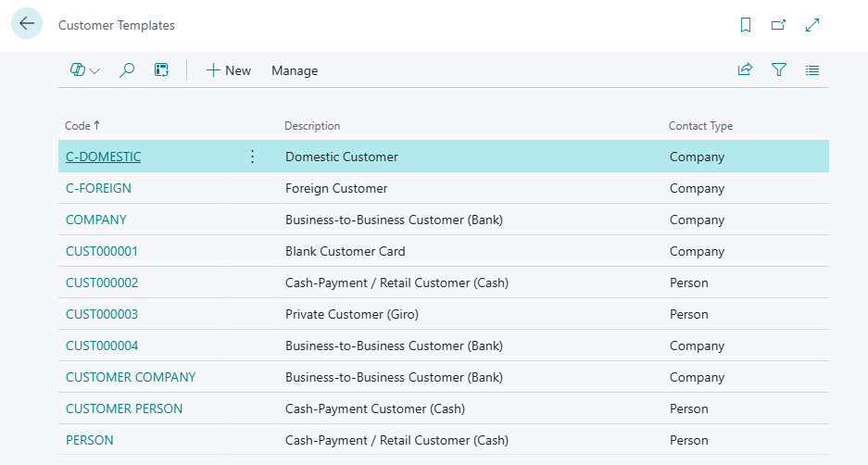
Task: Change list layout view icon
Action: (x=812, y=70)
